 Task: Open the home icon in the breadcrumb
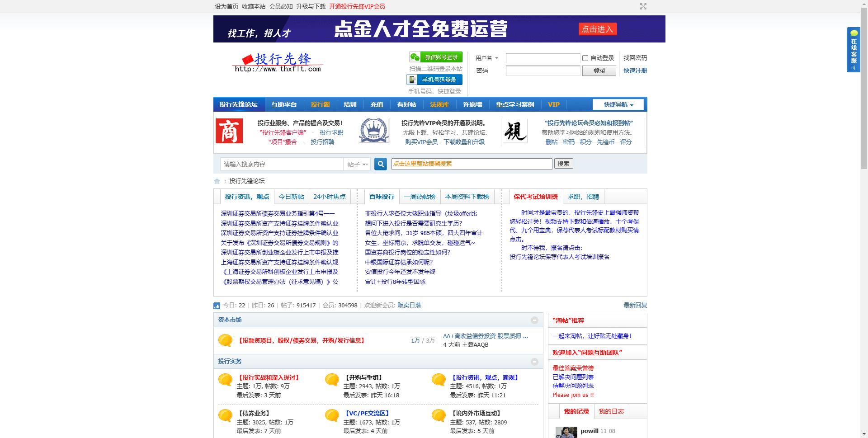click(216, 181)
